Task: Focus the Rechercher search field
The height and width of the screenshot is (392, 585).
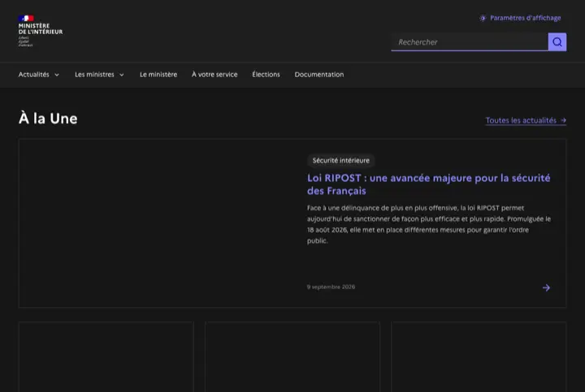Action: click(470, 41)
